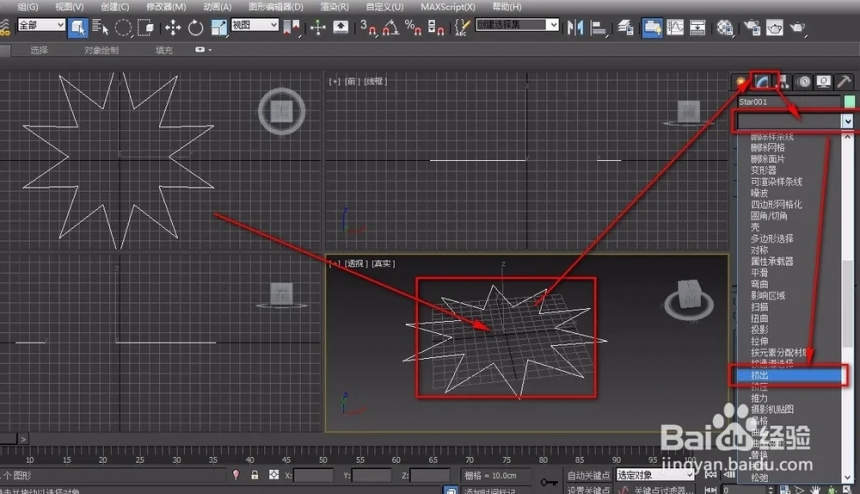Open Render Setup teapot icon
The image size is (860, 494).
[x=751, y=27]
